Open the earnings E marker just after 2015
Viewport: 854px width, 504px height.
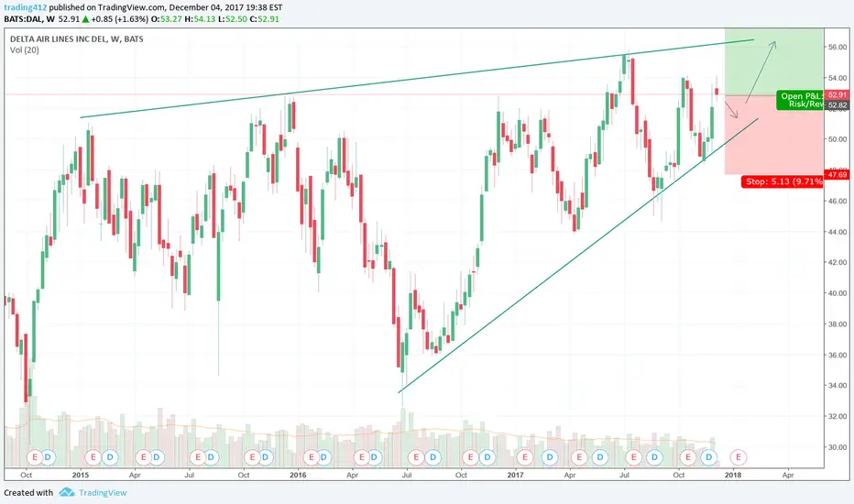tap(93, 457)
